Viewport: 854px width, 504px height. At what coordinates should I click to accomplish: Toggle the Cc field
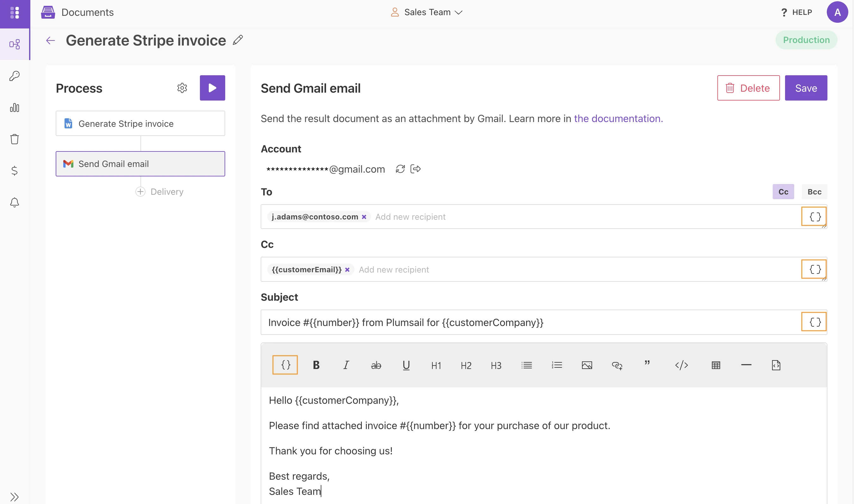783,192
